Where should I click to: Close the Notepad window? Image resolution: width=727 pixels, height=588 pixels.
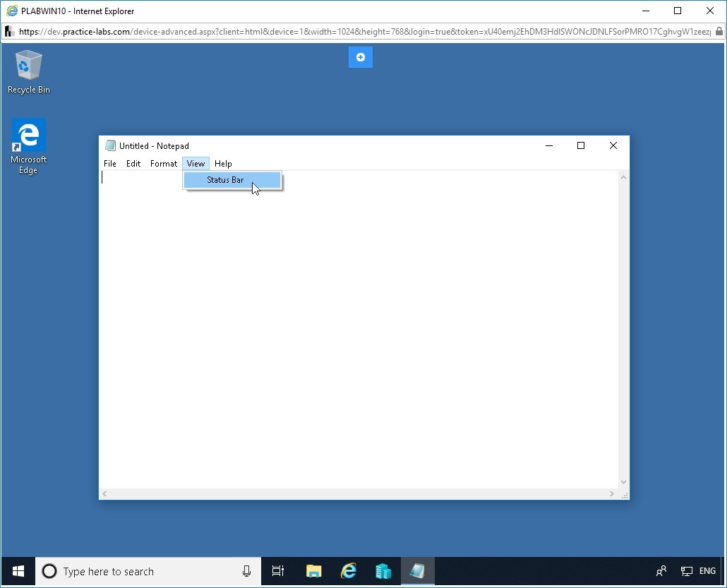(613, 145)
